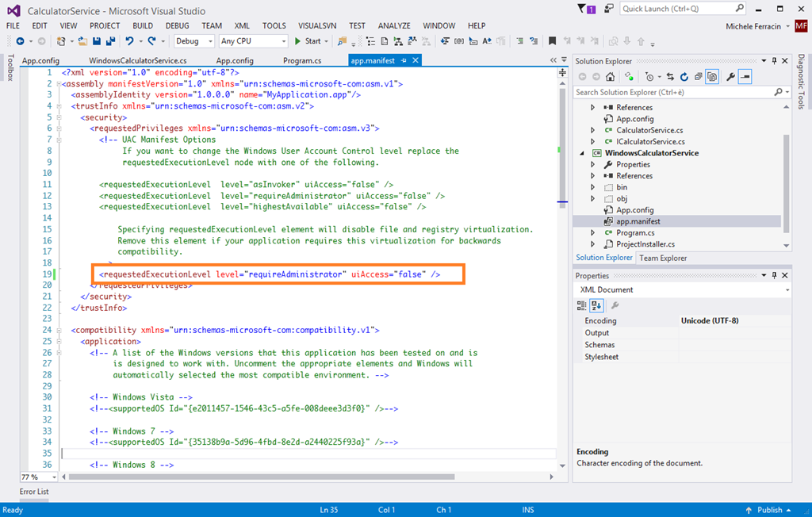Image resolution: width=812 pixels, height=517 pixels.
Task: Open Properties via Solution Explorer wrench icon
Action: click(731, 77)
